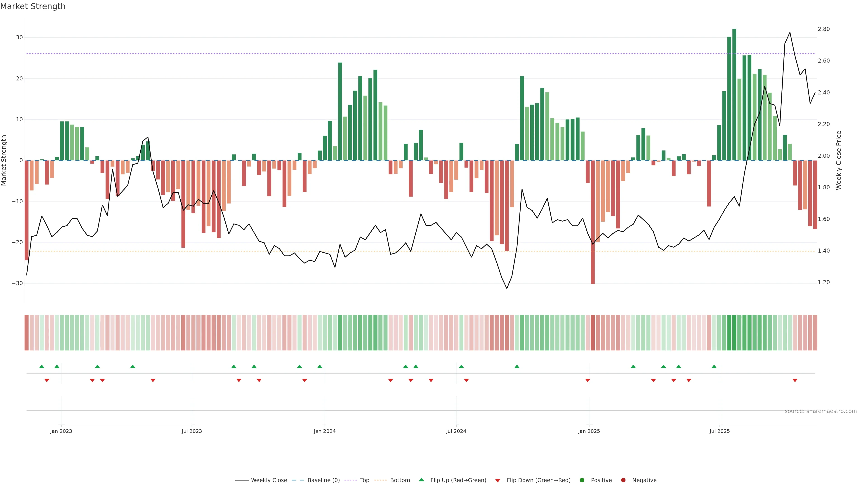
Task: Click the green Positive legend dot
Action: pos(582,480)
